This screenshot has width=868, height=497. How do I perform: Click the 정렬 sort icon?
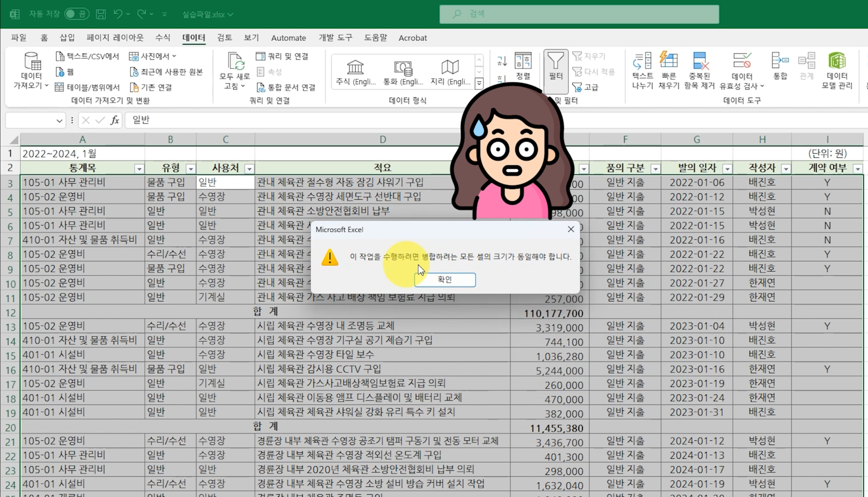coord(523,61)
